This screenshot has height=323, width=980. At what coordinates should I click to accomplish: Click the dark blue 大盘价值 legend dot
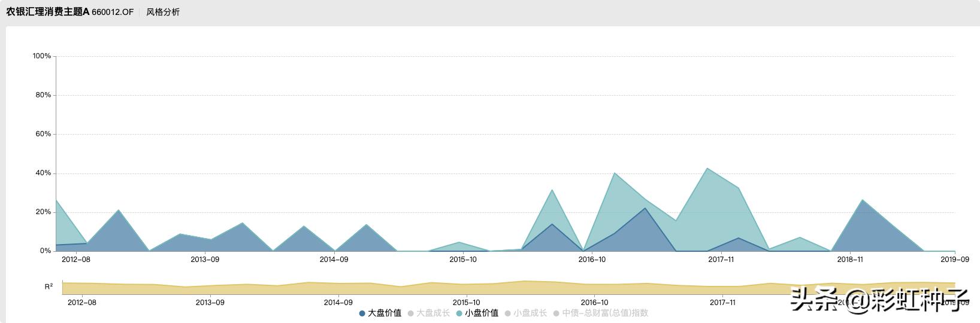click(x=362, y=313)
